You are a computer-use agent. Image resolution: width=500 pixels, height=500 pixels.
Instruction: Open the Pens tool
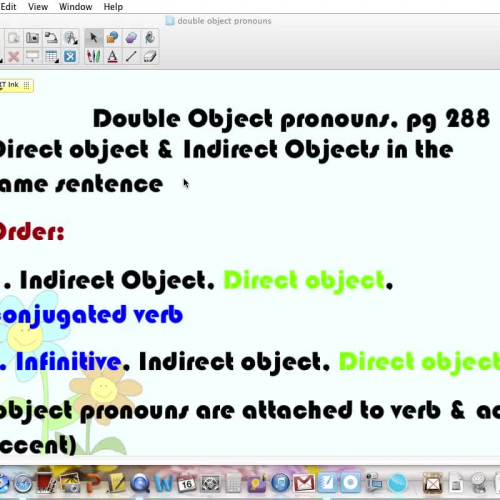94,56
